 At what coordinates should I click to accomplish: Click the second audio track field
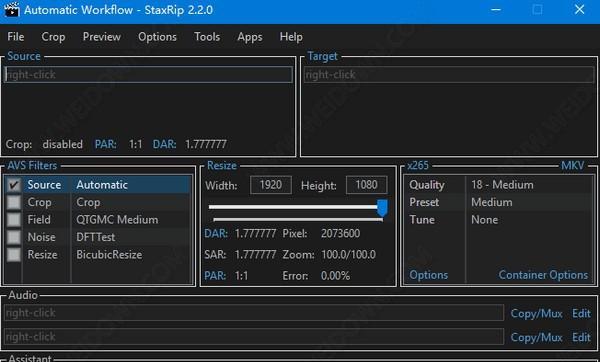coord(254,336)
